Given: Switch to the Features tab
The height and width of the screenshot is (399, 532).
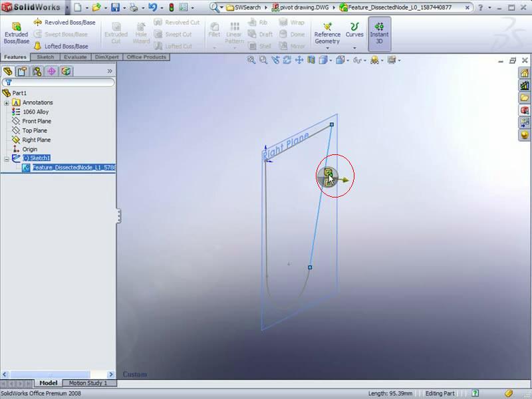Looking at the screenshot, I should (15, 57).
